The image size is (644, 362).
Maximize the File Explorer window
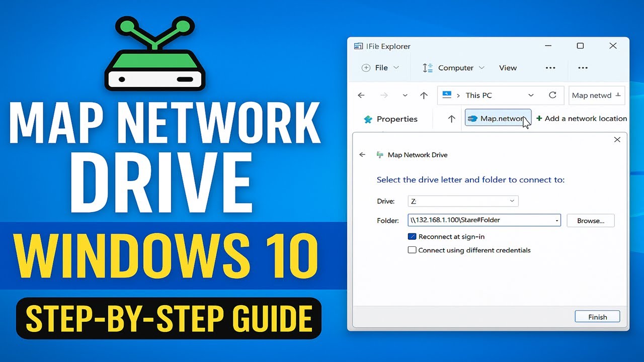click(x=580, y=46)
